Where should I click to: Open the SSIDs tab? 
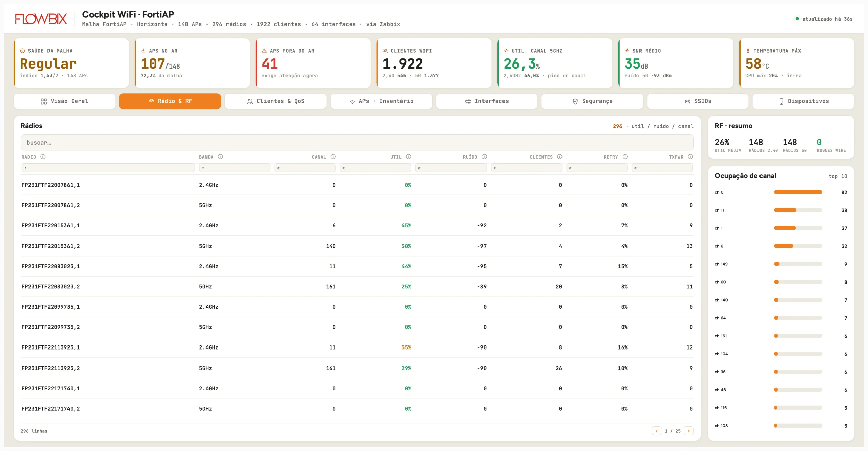(x=698, y=101)
